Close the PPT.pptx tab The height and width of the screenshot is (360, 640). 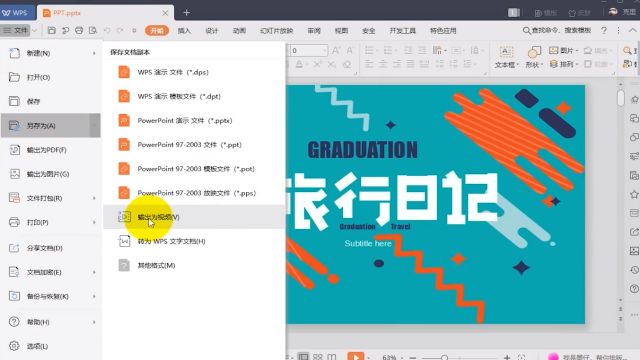point(165,13)
